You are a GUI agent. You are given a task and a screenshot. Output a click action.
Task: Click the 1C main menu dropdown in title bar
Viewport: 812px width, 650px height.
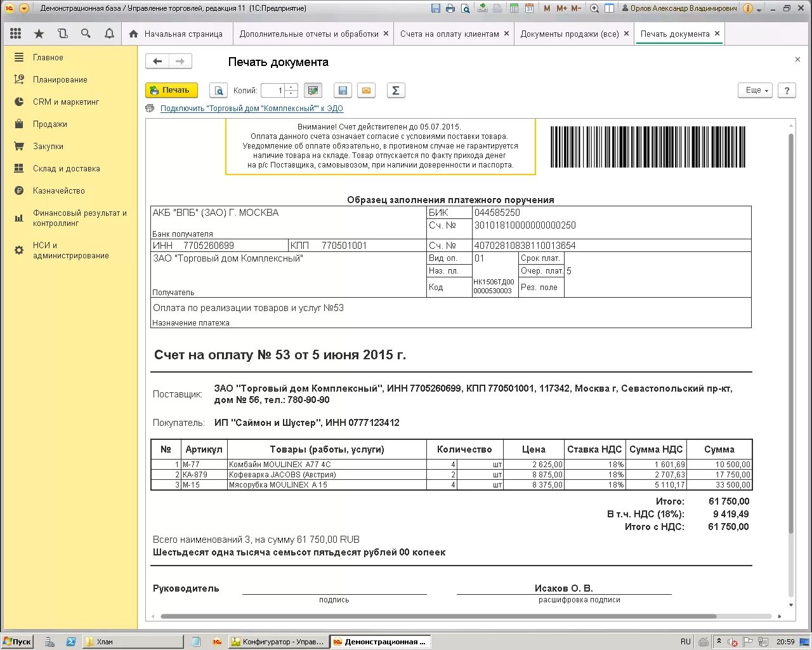(x=24, y=8)
